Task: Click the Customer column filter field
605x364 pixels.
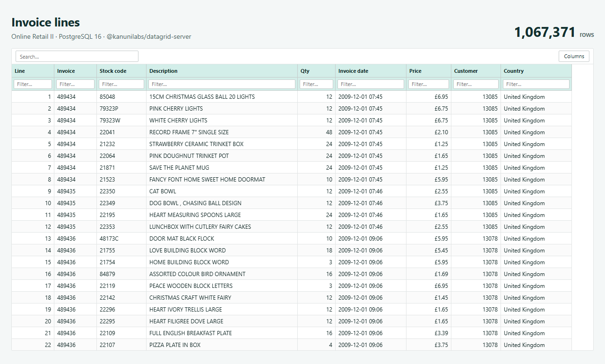Action: click(x=476, y=84)
